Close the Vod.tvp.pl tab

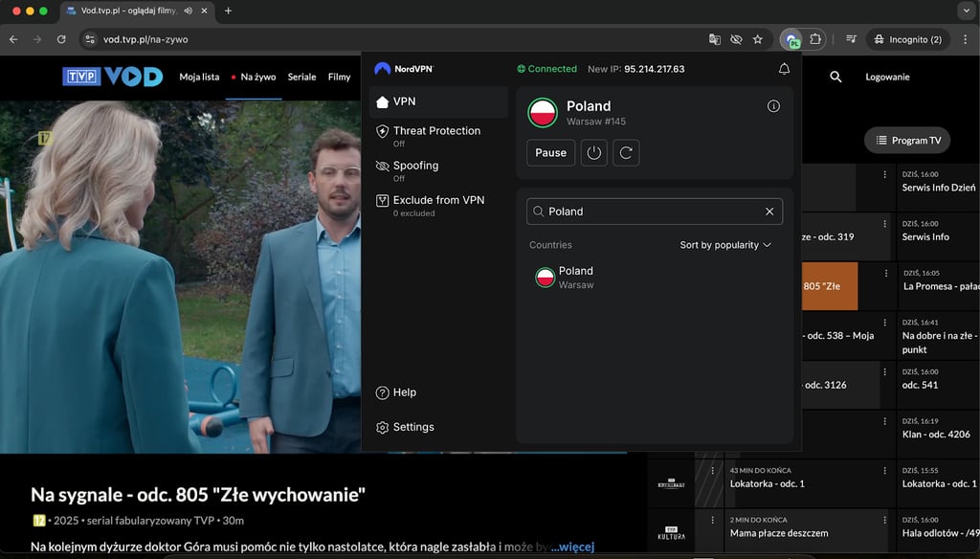204,11
